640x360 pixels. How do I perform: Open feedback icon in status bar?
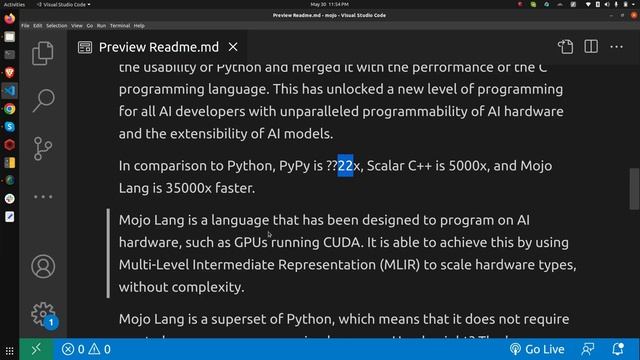tap(587, 349)
